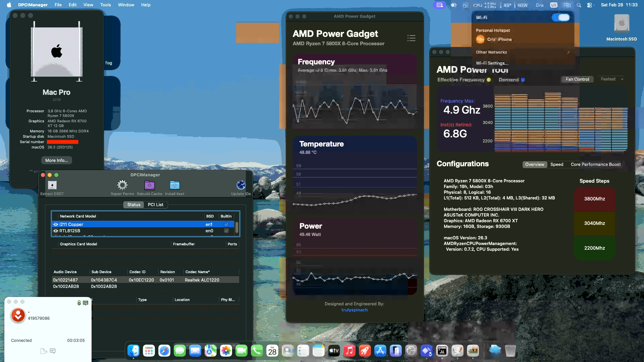The image size is (644, 362).
Task: Click the Install Kext folder icon
Action: [x=174, y=185]
